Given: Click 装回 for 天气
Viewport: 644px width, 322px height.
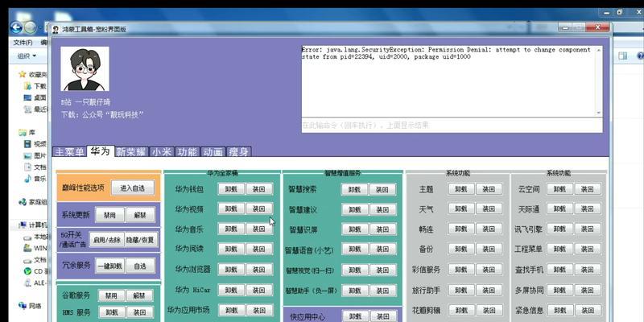Looking at the screenshot, I should coord(489,208).
